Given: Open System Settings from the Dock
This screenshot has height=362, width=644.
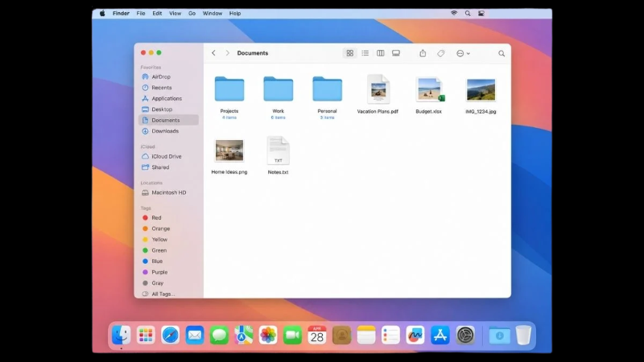Looking at the screenshot, I should (x=465, y=335).
